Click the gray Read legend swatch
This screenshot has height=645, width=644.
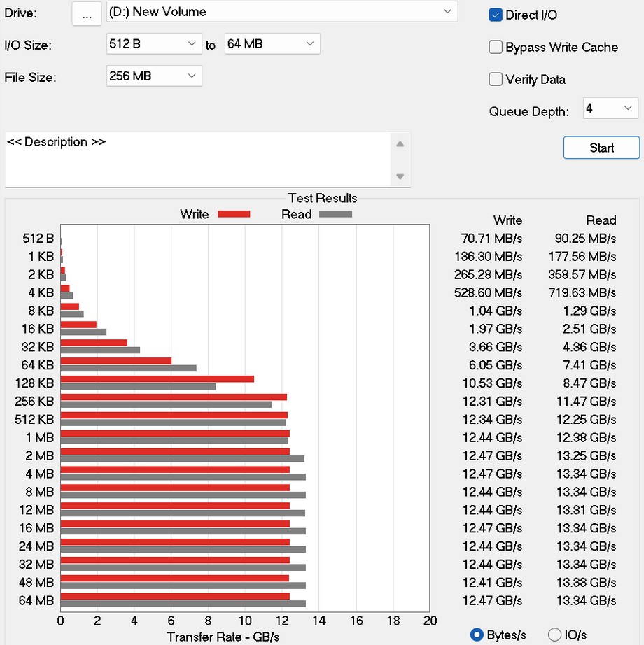[x=335, y=214]
